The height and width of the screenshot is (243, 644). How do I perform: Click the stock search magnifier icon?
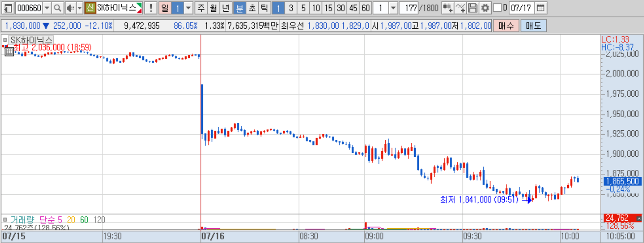point(58,8)
